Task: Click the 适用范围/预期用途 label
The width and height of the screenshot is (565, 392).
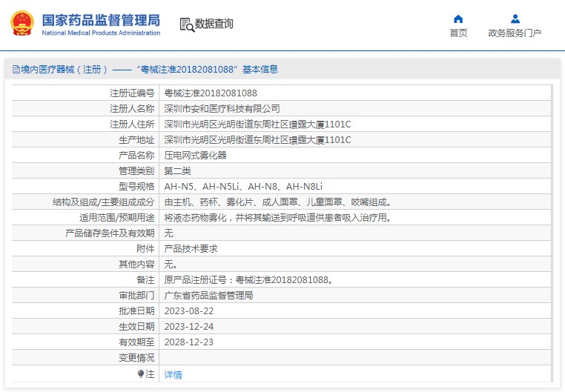Action: (116, 217)
